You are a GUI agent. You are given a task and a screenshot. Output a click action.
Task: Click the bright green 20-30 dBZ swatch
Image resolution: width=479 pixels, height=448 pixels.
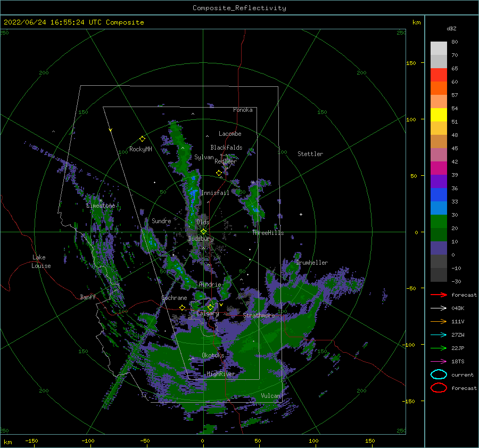[439, 222]
